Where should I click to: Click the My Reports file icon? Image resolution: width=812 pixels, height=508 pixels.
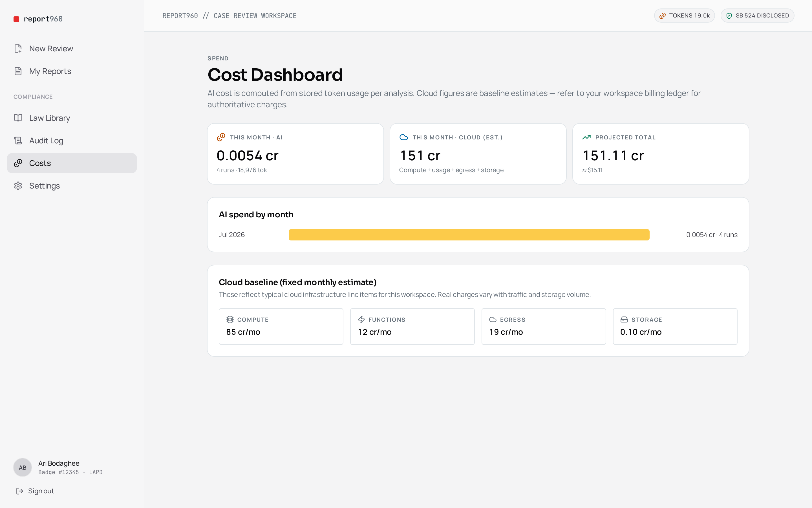18,71
